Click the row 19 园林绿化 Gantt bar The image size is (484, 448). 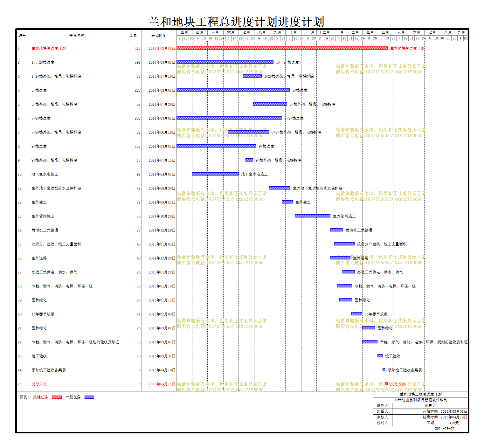[x=346, y=300]
